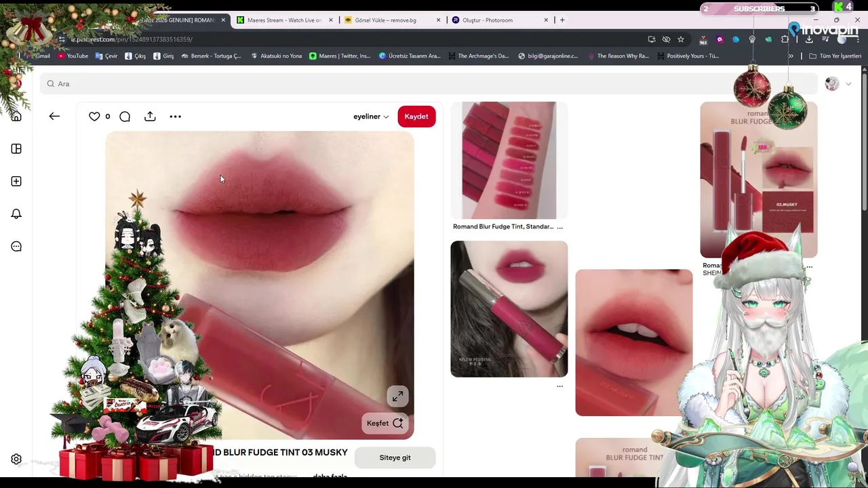
Task: Open the Çevir translate bookmark
Action: (x=106, y=56)
